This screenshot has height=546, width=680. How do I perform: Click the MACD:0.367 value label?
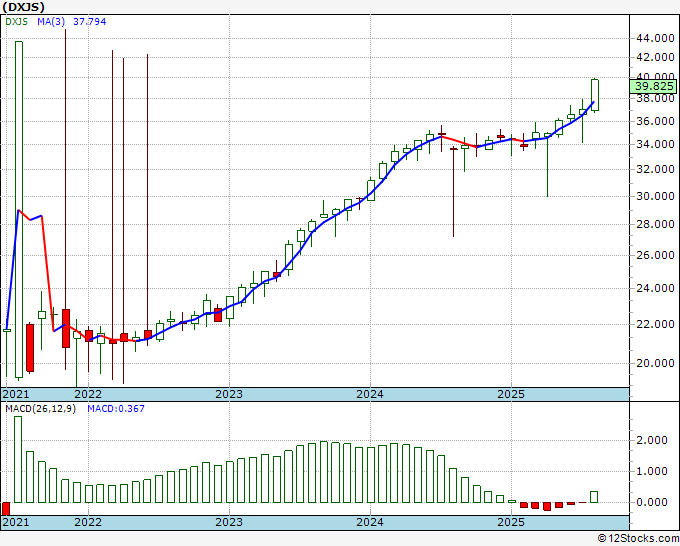click(112, 410)
